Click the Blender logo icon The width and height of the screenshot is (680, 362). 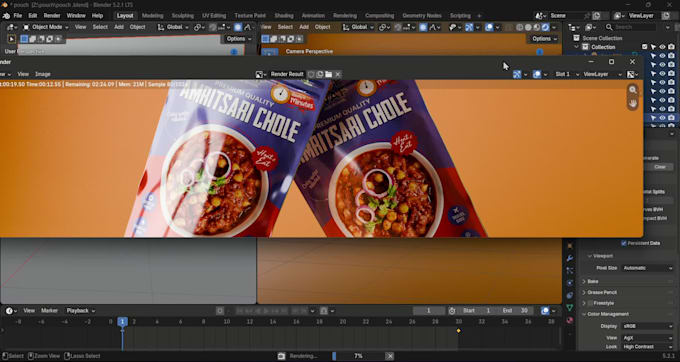click(6, 16)
